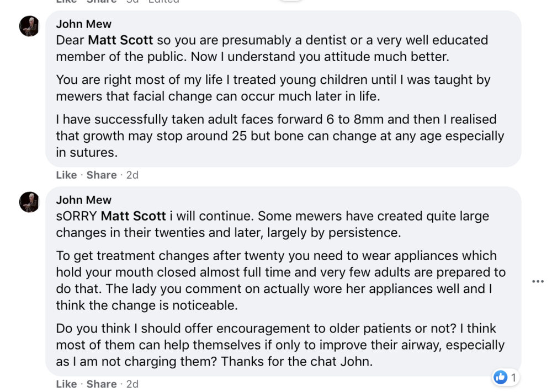552x392 pixels.
Task: Click the cut-off "Edited" label at the top
Action: click(x=164, y=2)
